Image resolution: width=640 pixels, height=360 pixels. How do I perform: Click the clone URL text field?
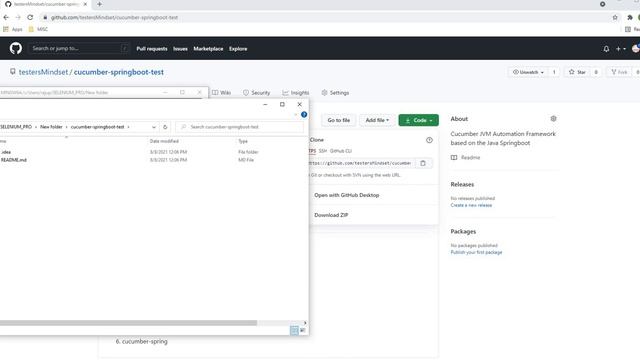(361, 163)
